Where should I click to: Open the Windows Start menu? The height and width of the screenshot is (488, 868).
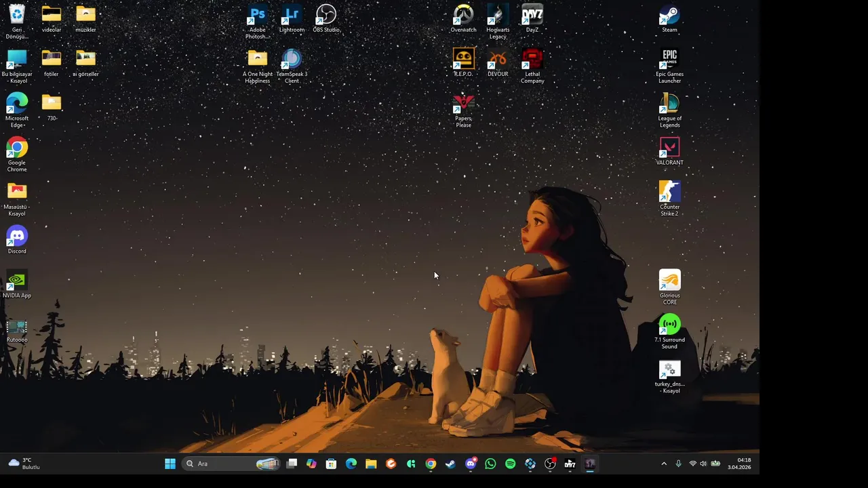coord(170,464)
